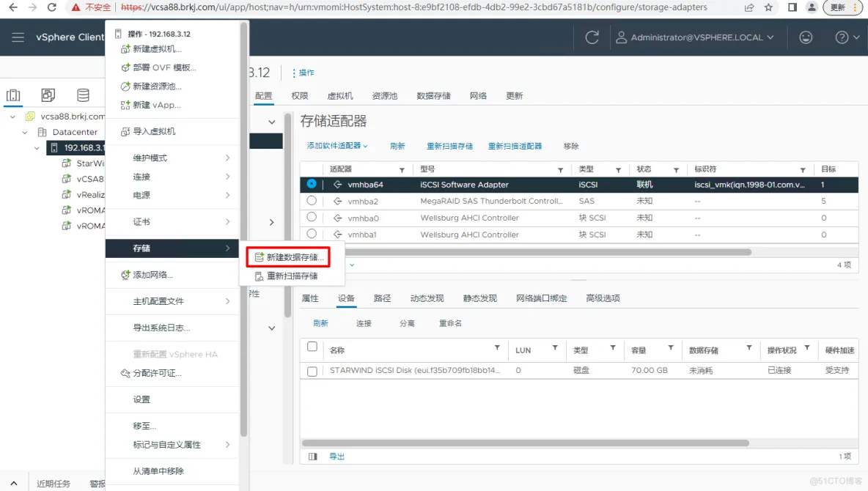Open the Administrator@VSPHERE.LOCAL user dropdown
868x491 pixels.
coord(695,37)
